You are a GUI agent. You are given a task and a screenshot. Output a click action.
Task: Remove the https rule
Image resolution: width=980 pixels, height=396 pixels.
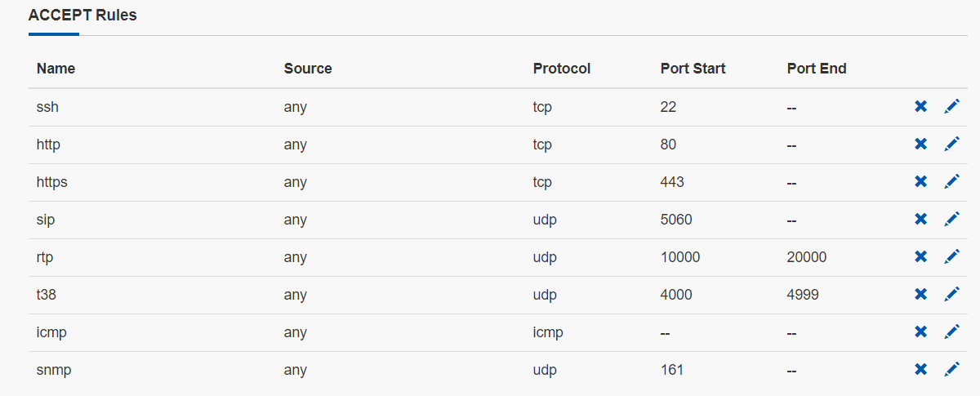[920, 181]
